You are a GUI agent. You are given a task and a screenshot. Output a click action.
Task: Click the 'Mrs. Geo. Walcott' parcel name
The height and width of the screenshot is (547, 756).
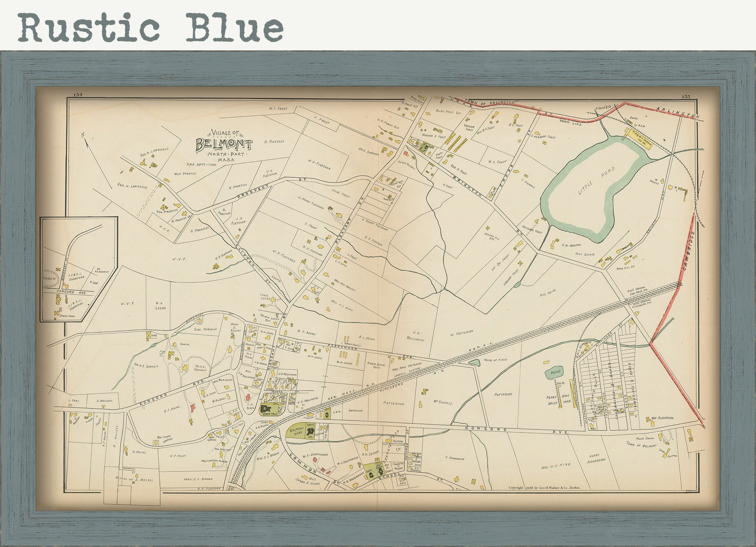345,285
